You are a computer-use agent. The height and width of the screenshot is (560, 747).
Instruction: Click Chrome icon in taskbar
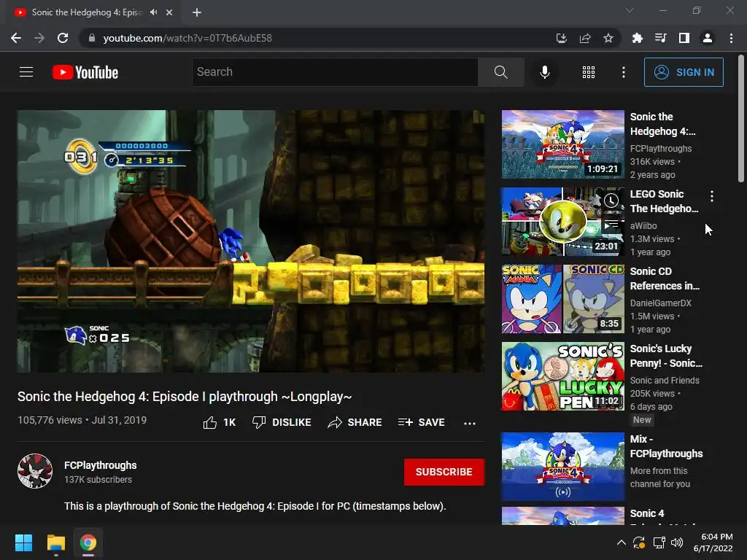point(88,542)
